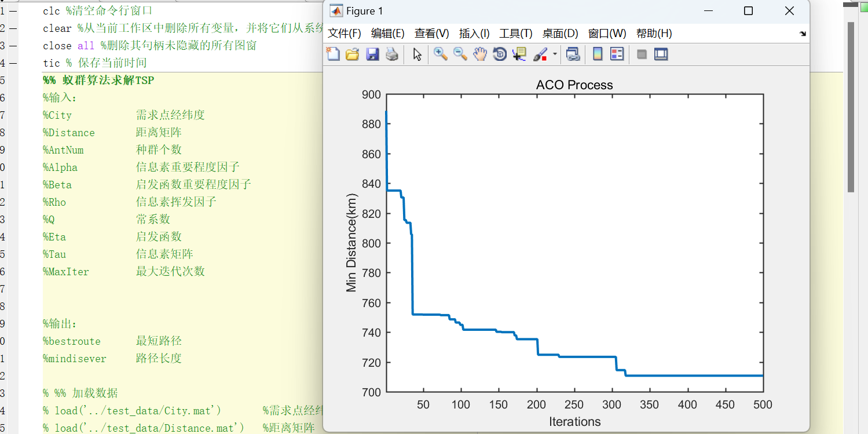Select the Zoom In magnifier tool

click(441, 54)
